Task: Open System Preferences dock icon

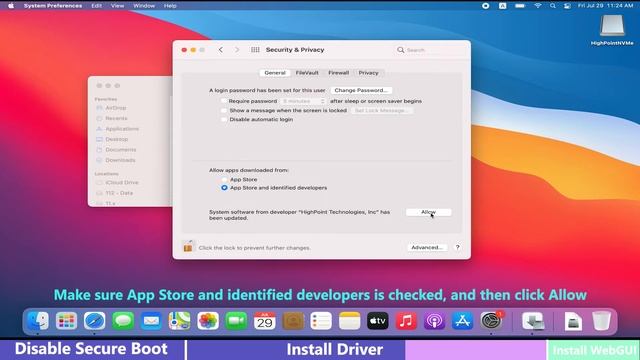Action: (x=491, y=321)
